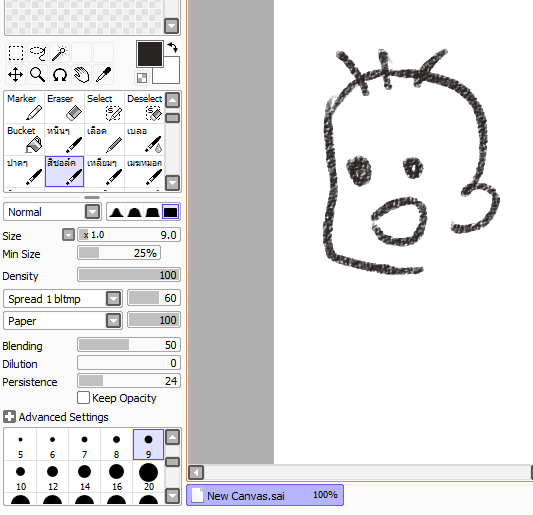Click the Size slider showing 9.0
533x515 pixels.
click(129, 235)
